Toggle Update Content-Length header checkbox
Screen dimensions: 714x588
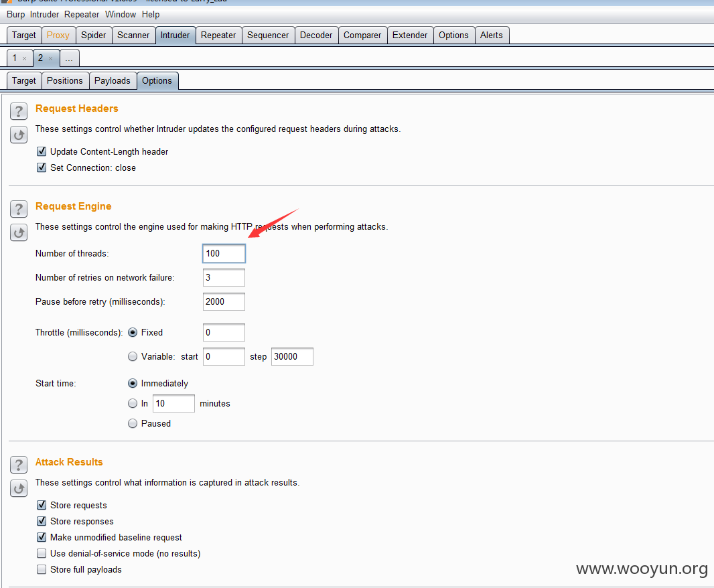[x=42, y=151]
